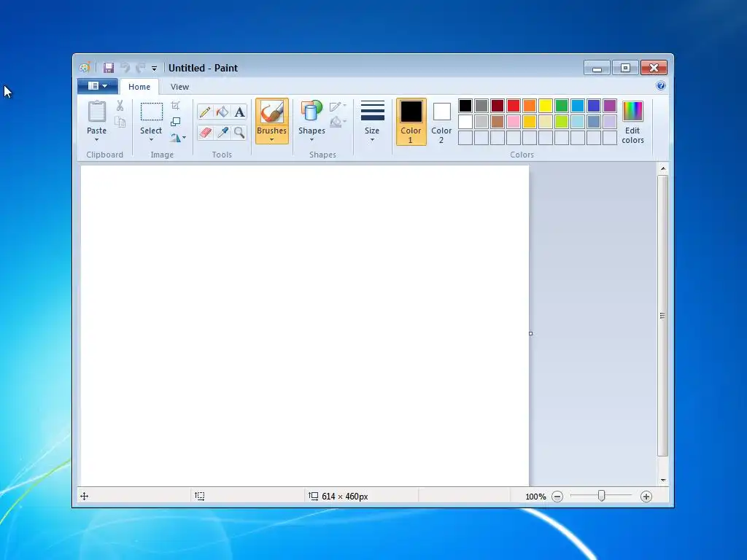
Task: Expand the Select dropdown arrow
Action: pyautogui.click(x=151, y=140)
